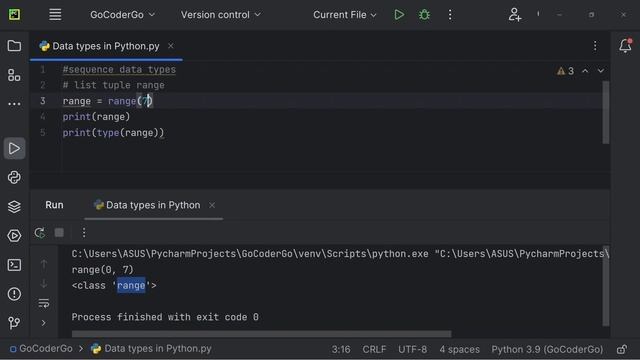The image size is (640, 360).
Task: Open Code With Me add user icon
Action: click(515, 15)
